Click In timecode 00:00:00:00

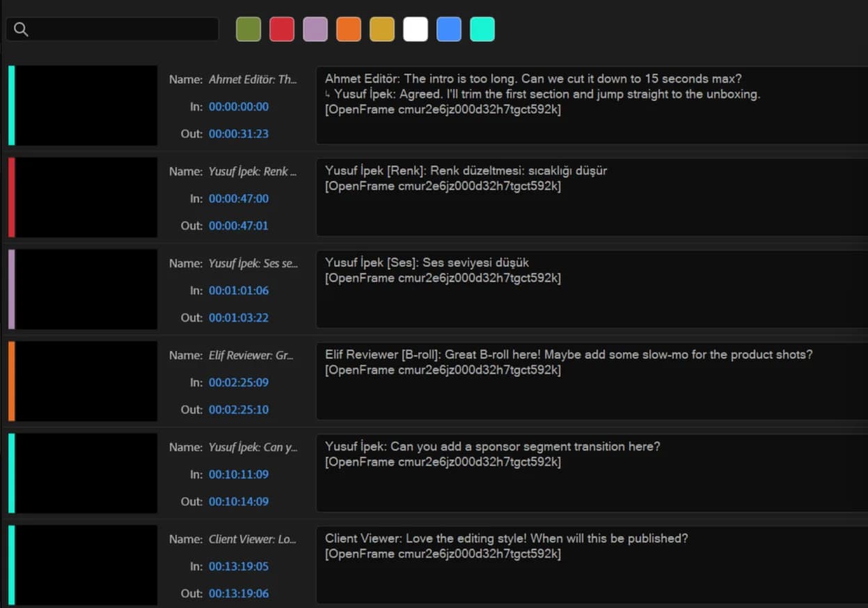[239, 107]
